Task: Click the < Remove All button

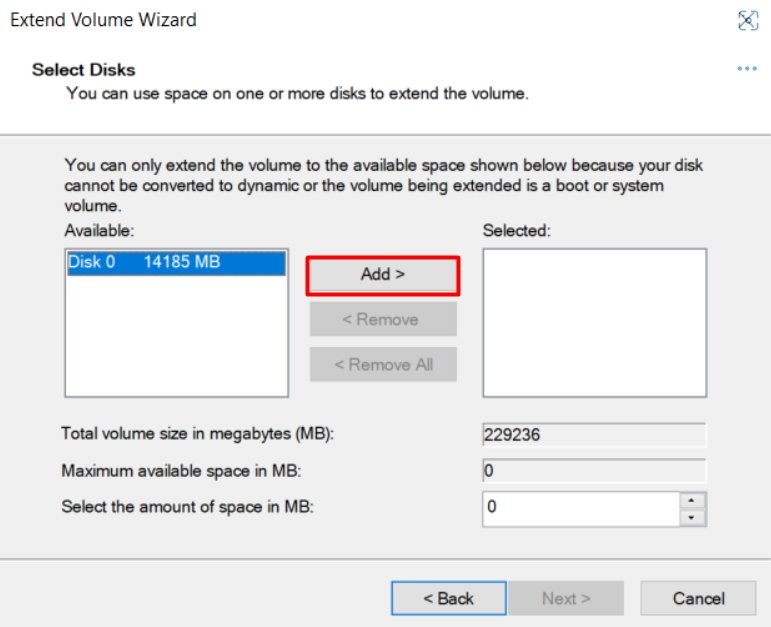Action: (x=383, y=364)
